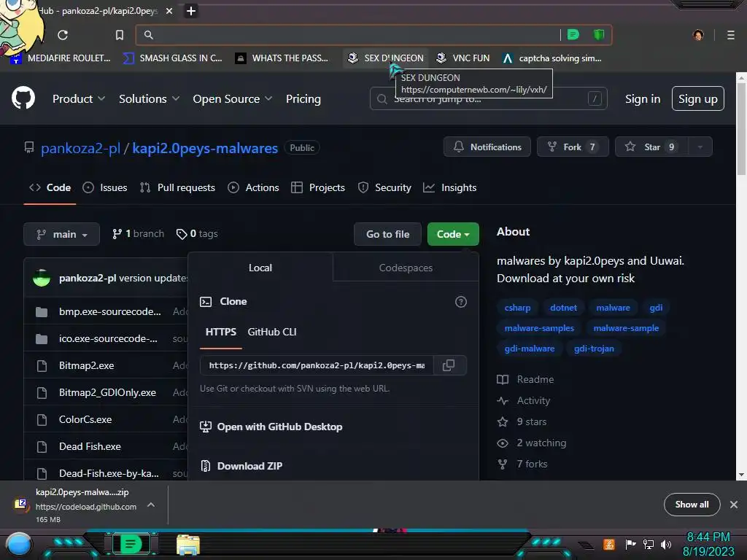The width and height of the screenshot is (747, 560).
Task: Switch to the Insights tab
Action: point(449,187)
